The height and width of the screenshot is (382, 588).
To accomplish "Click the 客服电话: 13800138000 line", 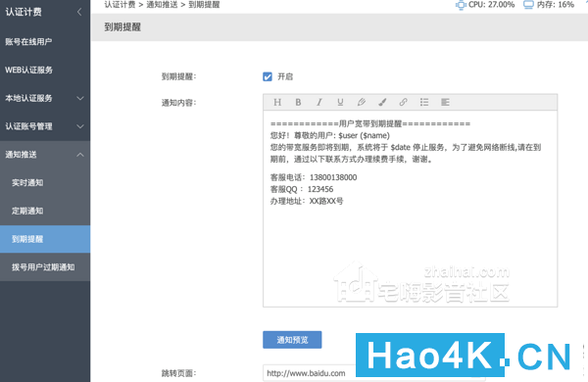I will point(314,177).
